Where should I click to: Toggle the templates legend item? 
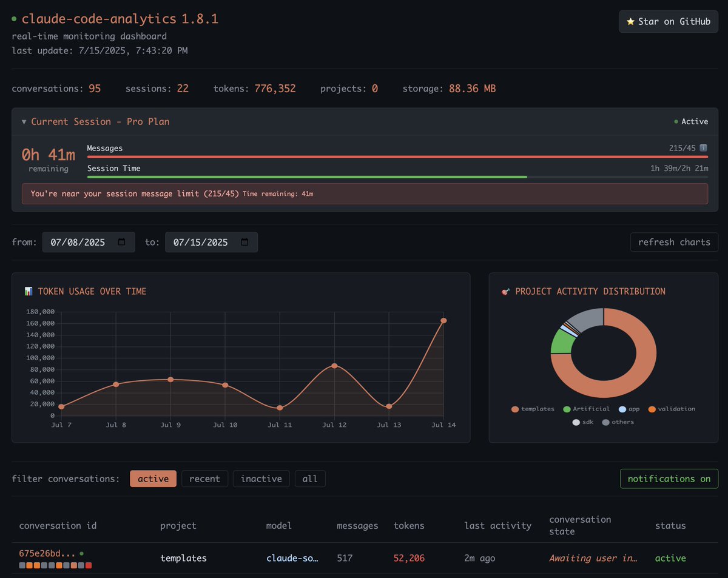pos(533,409)
